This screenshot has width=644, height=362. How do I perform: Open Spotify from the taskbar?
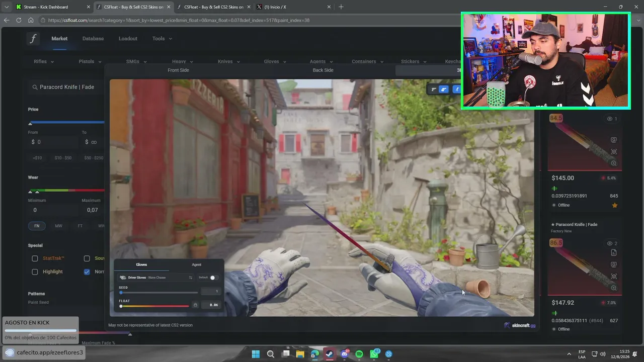(359, 354)
